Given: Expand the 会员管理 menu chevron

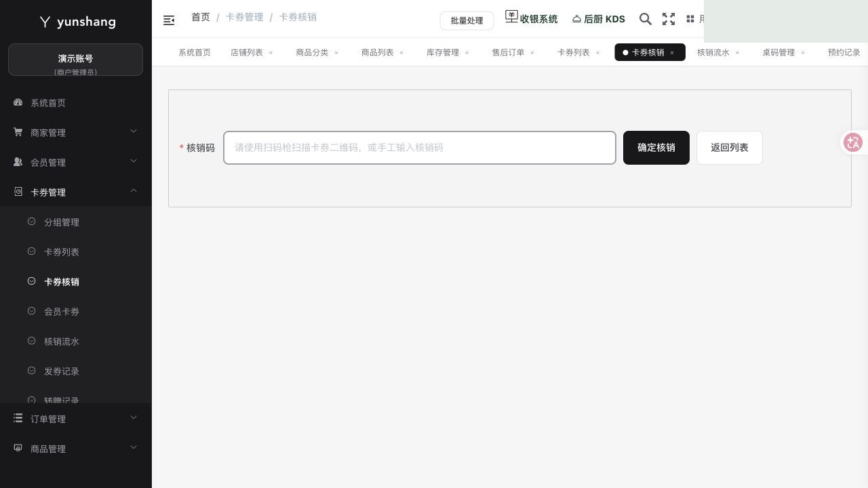Looking at the screenshot, I should click(134, 161).
